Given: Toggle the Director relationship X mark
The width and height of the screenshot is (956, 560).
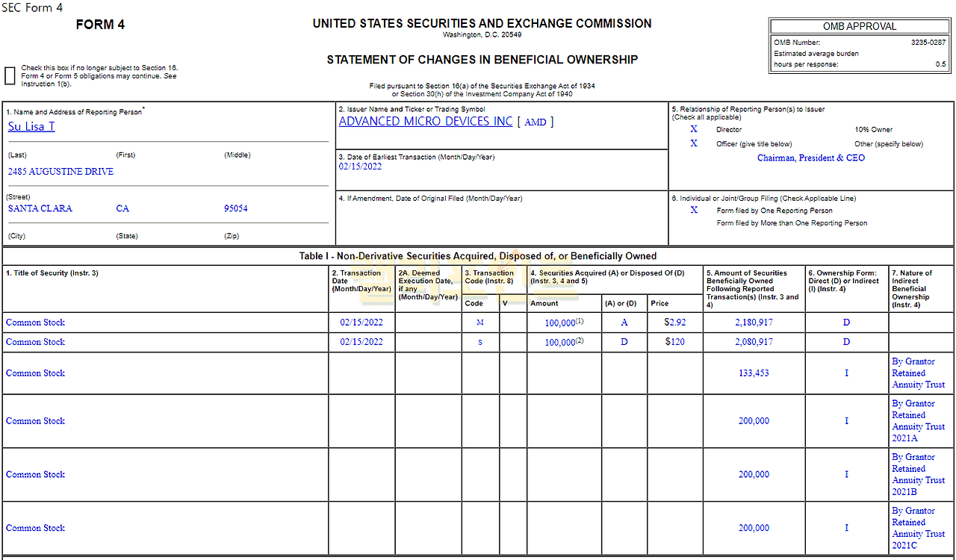Looking at the screenshot, I should 694,129.
